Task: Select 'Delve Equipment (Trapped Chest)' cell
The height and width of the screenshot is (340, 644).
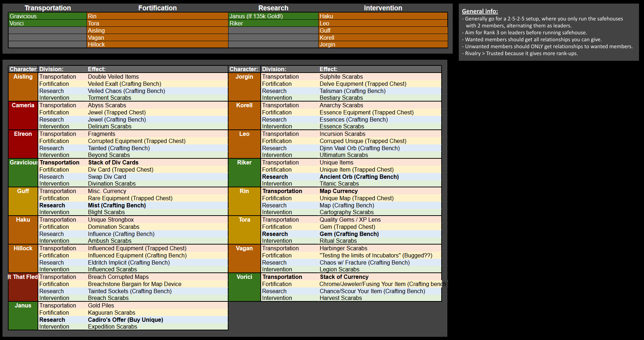Action: 380,84
